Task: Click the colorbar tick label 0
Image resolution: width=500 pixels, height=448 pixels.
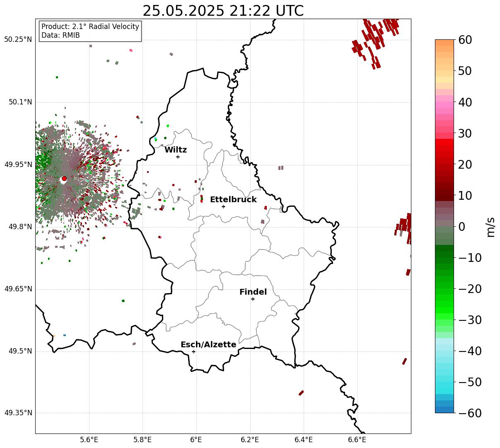Action: pyautogui.click(x=461, y=227)
